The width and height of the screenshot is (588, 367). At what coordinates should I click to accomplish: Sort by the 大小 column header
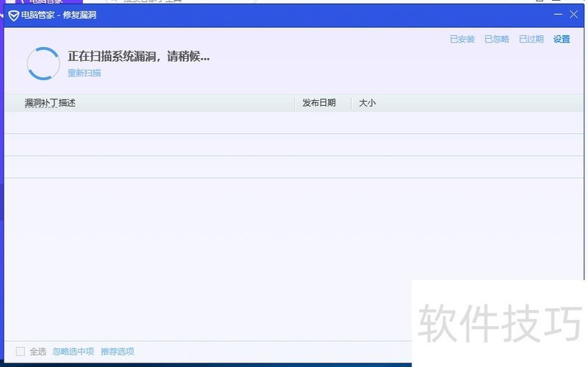tap(367, 103)
